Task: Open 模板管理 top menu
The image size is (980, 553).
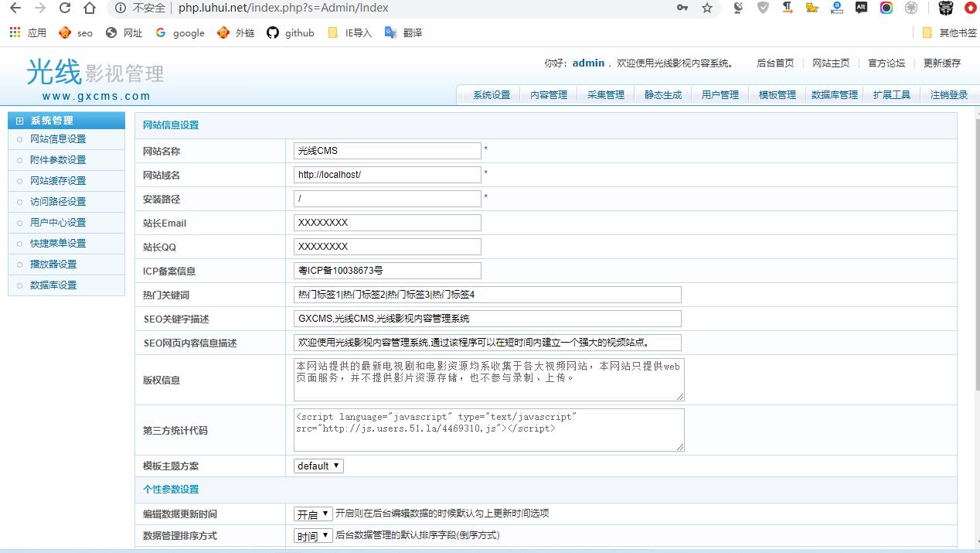Action: [x=778, y=94]
